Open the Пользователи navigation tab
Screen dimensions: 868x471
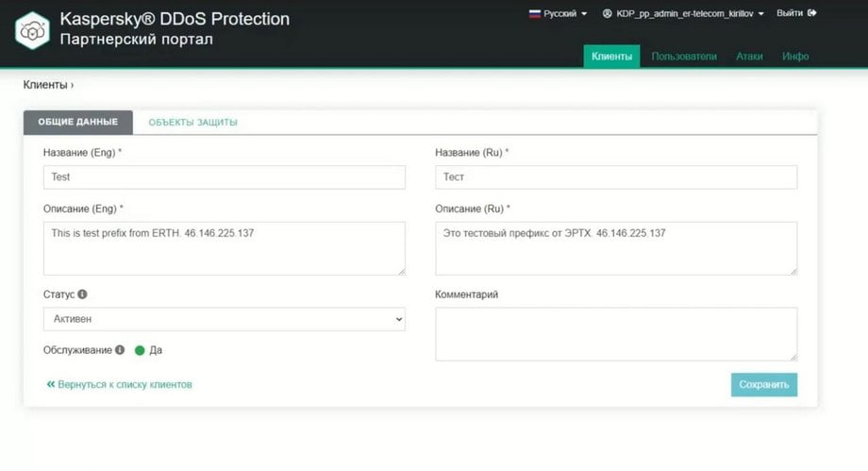(684, 57)
